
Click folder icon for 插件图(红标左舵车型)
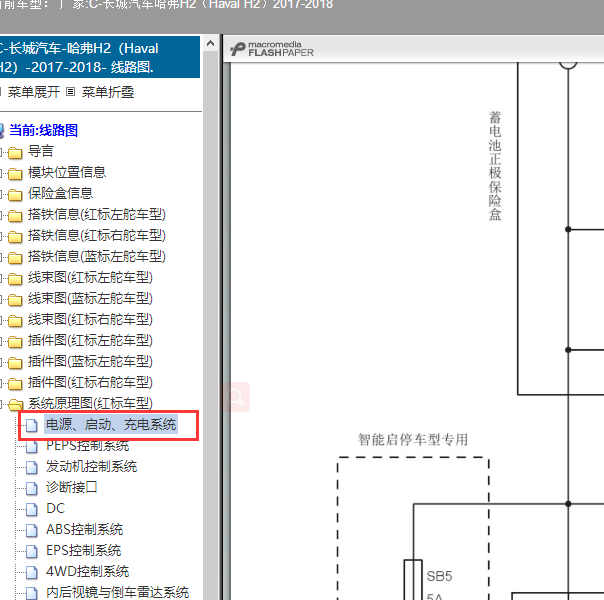[15, 342]
